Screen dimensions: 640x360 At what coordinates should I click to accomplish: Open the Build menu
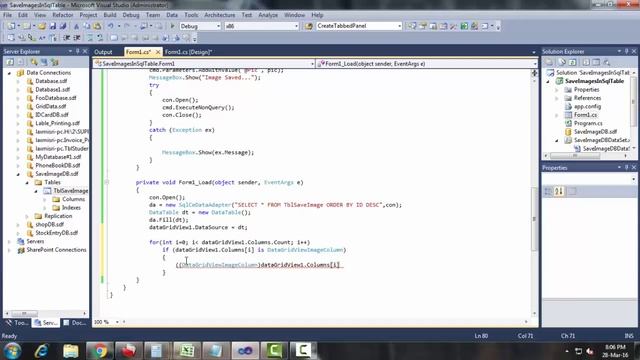[110, 15]
